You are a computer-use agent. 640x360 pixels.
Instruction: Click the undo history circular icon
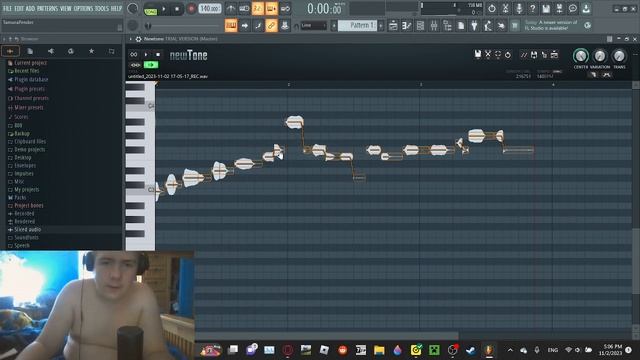492,9
